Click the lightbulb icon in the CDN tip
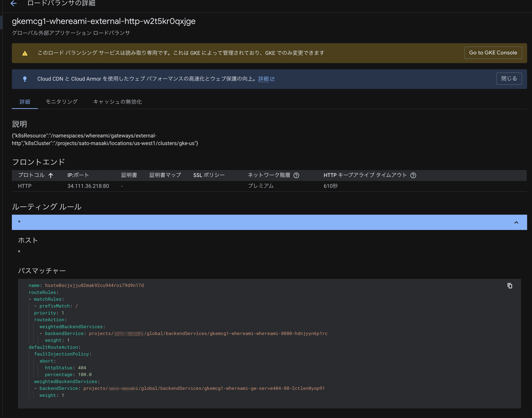Viewport: 532px width, 418px height. point(25,79)
